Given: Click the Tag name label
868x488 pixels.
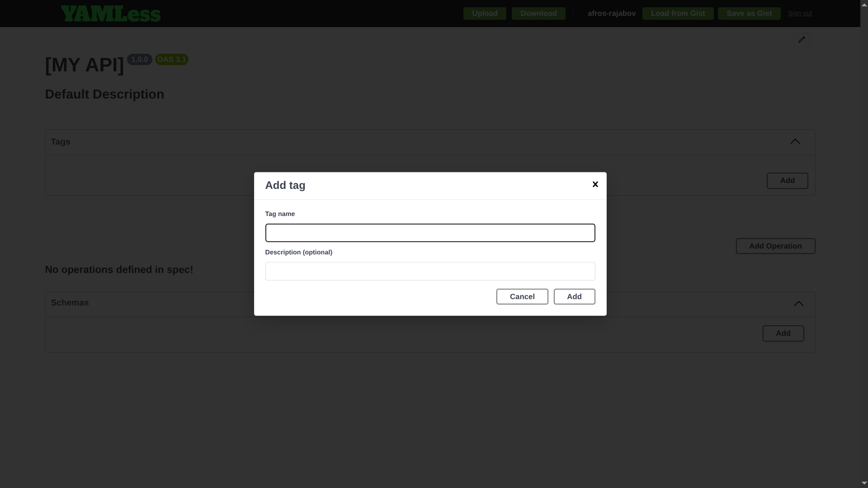Looking at the screenshot, I should pyautogui.click(x=280, y=214).
